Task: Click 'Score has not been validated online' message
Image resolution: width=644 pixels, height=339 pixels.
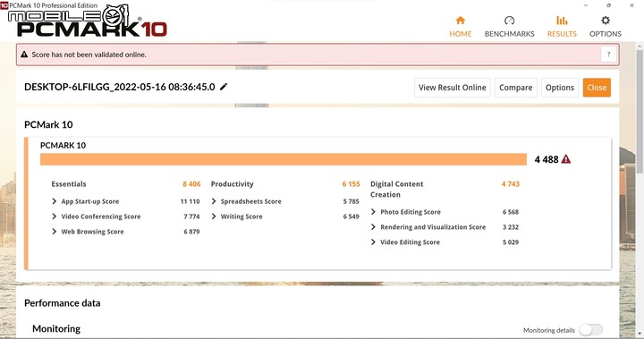Action: click(x=89, y=55)
